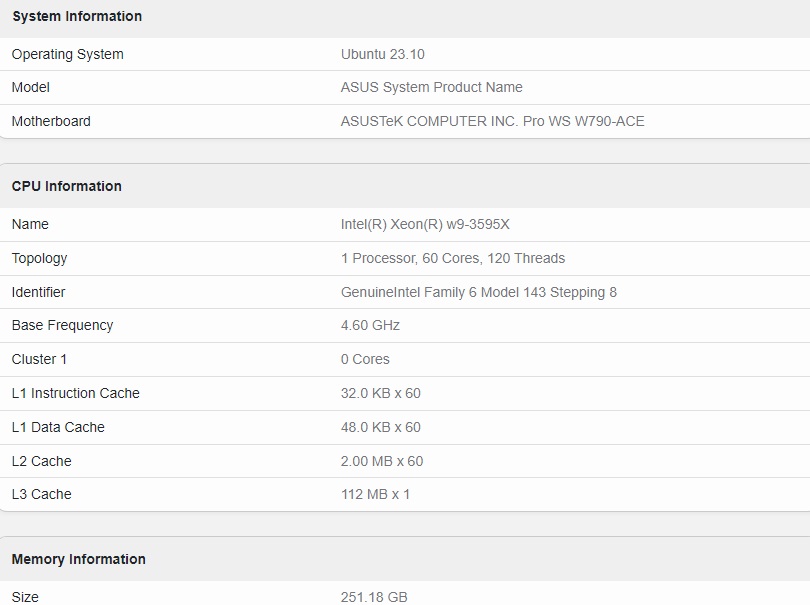Click the Motherboard row label

pyautogui.click(x=51, y=121)
